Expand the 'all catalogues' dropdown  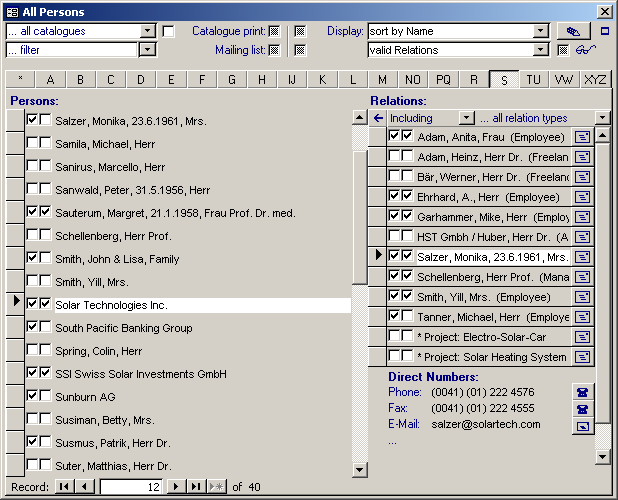click(x=148, y=31)
